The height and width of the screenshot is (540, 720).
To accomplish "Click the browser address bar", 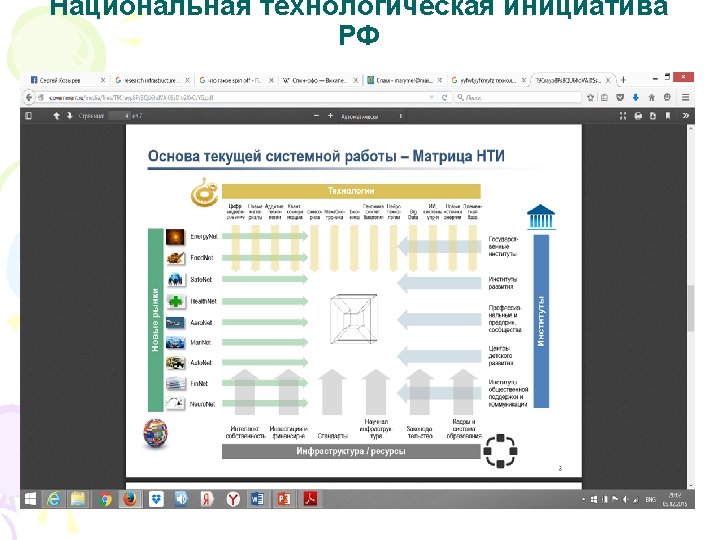I will [234, 97].
